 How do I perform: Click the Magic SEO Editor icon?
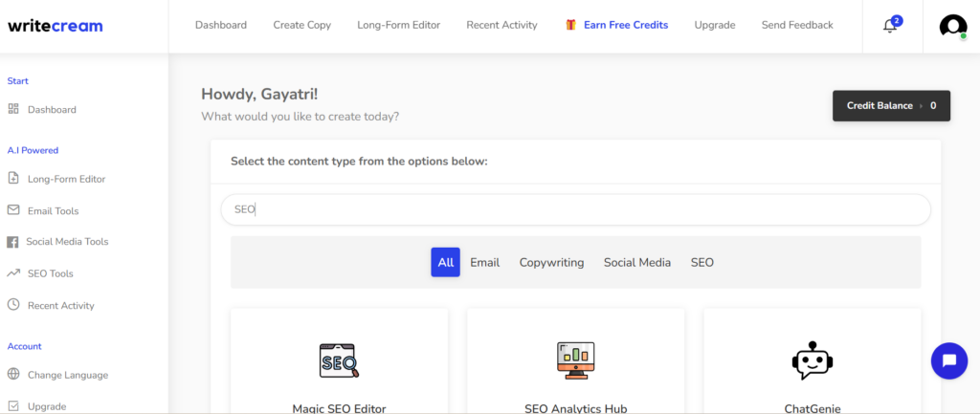[x=339, y=360]
